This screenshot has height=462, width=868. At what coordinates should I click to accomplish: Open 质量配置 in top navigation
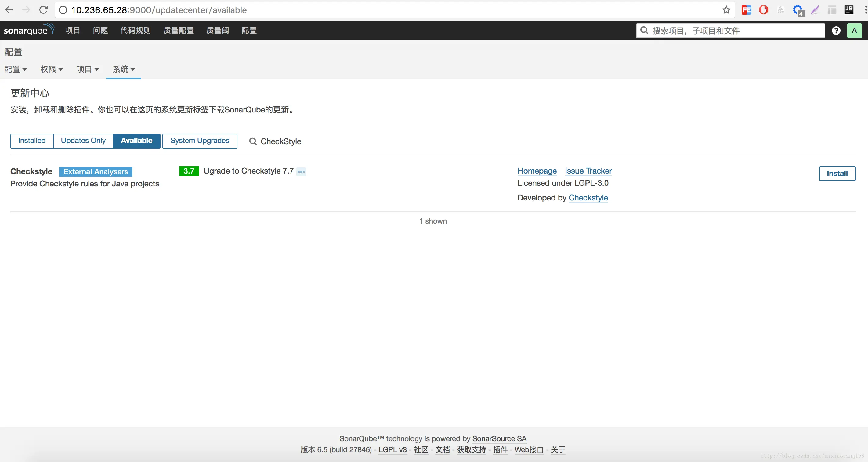[x=178, y=30]
